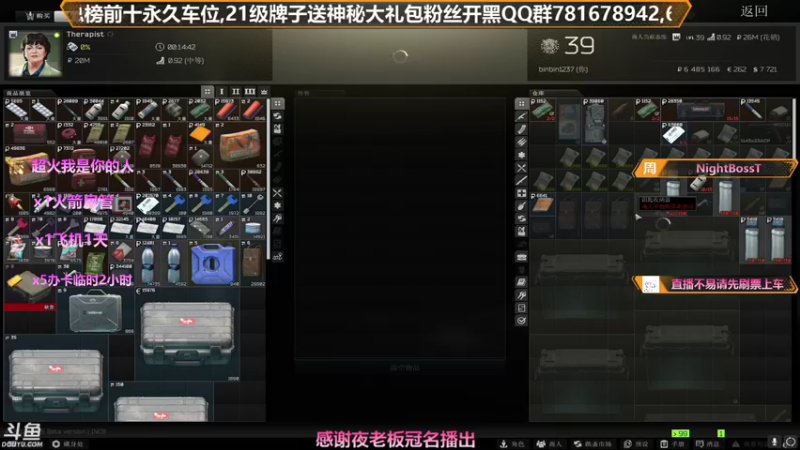Screen dimensions: 800x450
Task: Filter stash by weapon mods cross icon
Action: [x=521, y=193]
